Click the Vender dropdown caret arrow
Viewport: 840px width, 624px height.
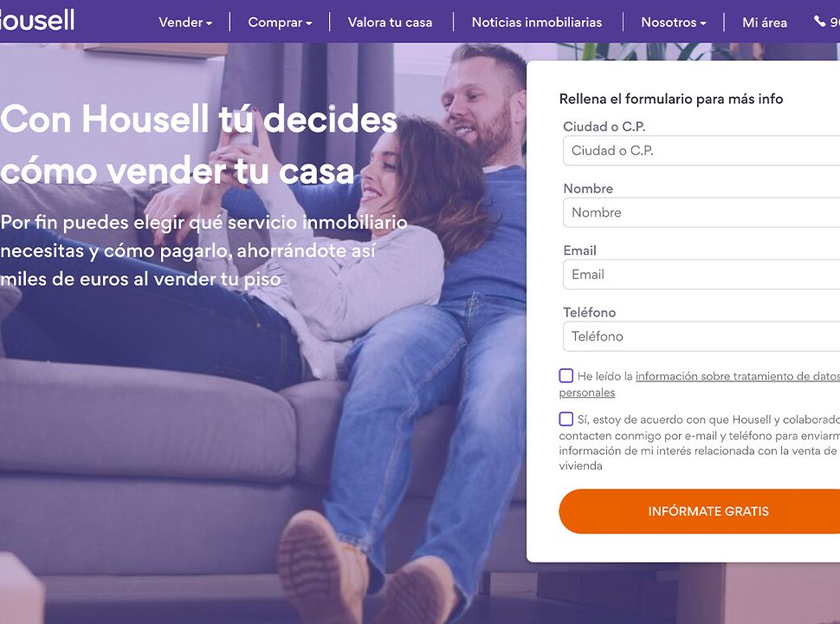coord(209,23)
